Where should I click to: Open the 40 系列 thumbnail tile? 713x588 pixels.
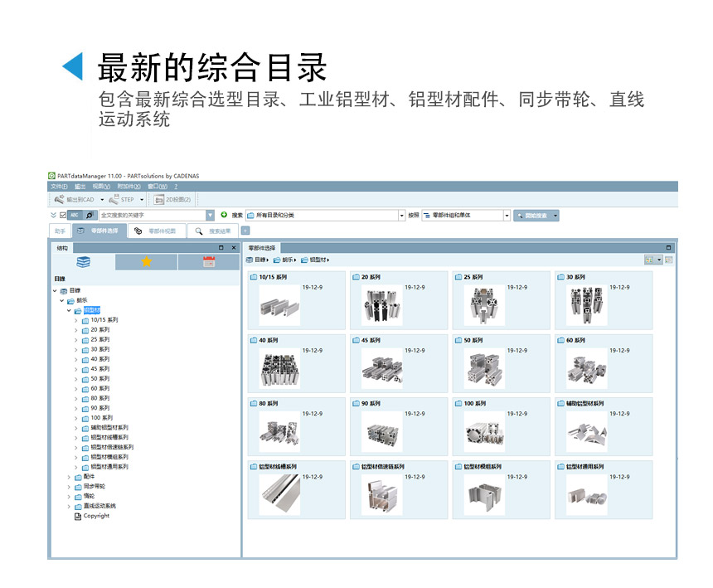[x=296, y=363]
